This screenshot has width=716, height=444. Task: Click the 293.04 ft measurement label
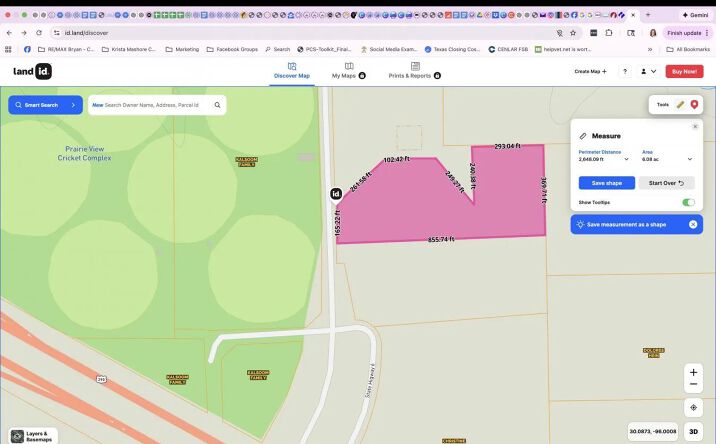pos(507,146)
